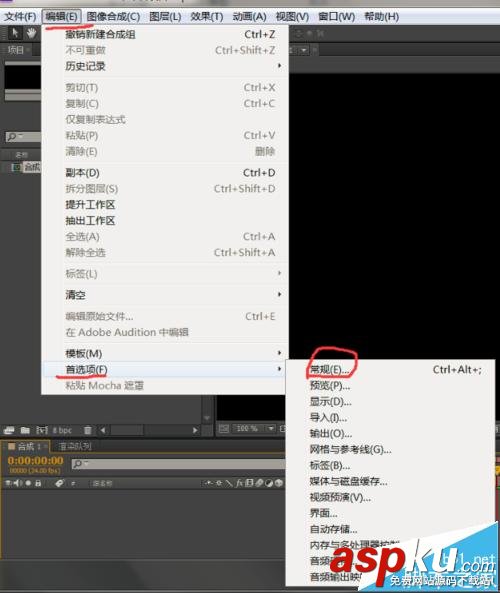Screen dimensions: 500x593
Task: Click the collapse transformations star switch icon
Action: pyautogui.click(x=219, y=483)
